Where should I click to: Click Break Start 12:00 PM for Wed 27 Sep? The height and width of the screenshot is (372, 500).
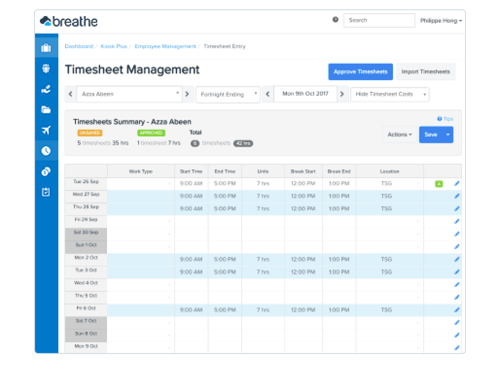(x=303, y=196)
